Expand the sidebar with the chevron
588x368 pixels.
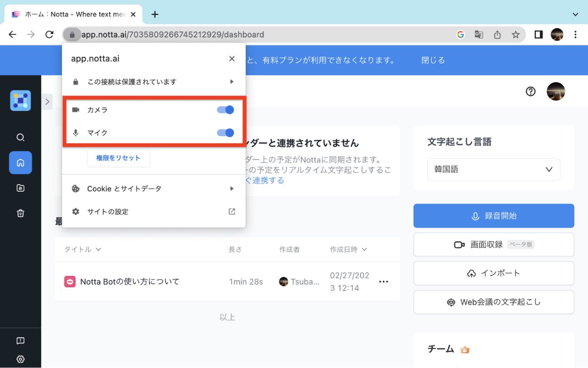(x=47, y=101)
